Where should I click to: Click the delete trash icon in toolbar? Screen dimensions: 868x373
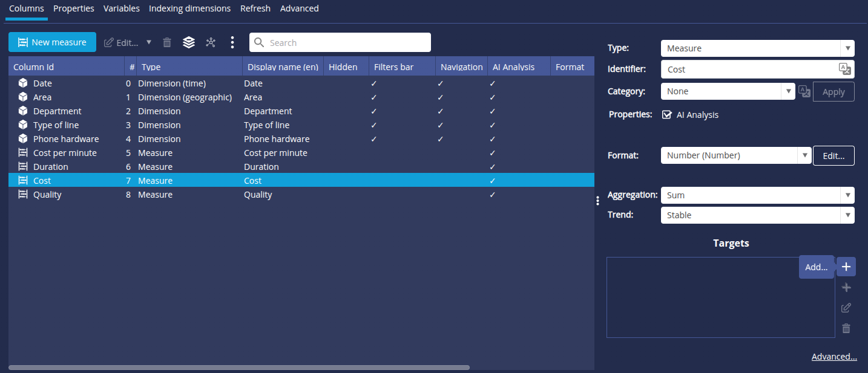click(x=167, y=42)
